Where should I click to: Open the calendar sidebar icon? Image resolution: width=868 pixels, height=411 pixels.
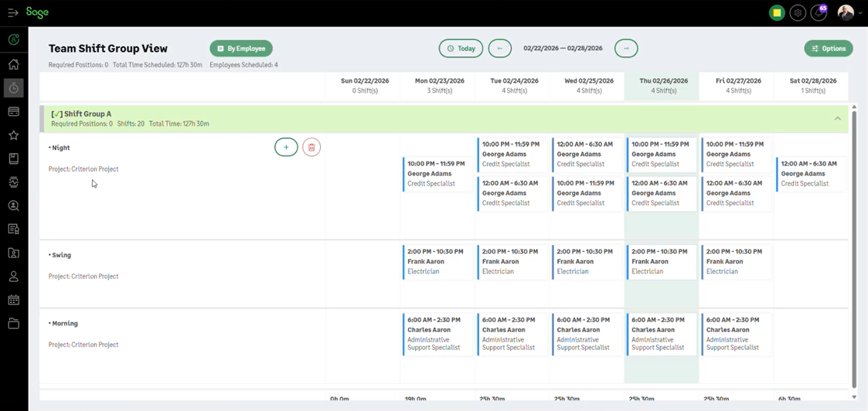(x=14, y=300)
